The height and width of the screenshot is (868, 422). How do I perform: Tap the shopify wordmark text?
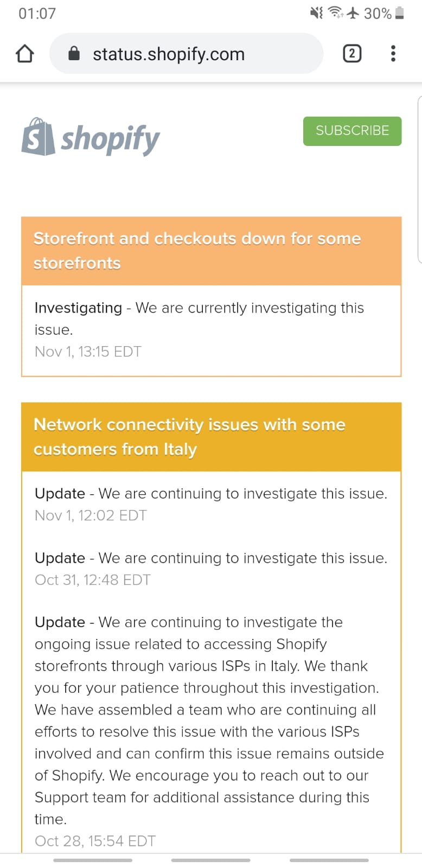point(110,139)
